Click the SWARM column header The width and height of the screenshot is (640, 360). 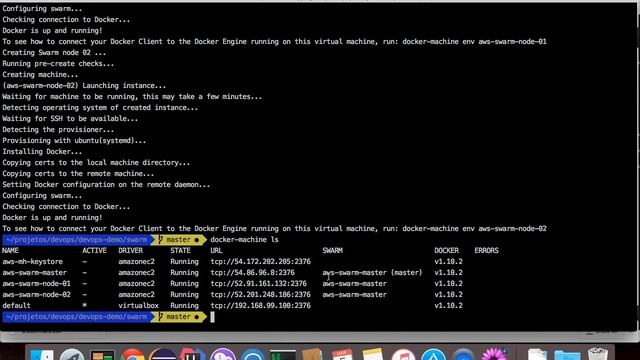pyautogui.click(x=333, y=251)
